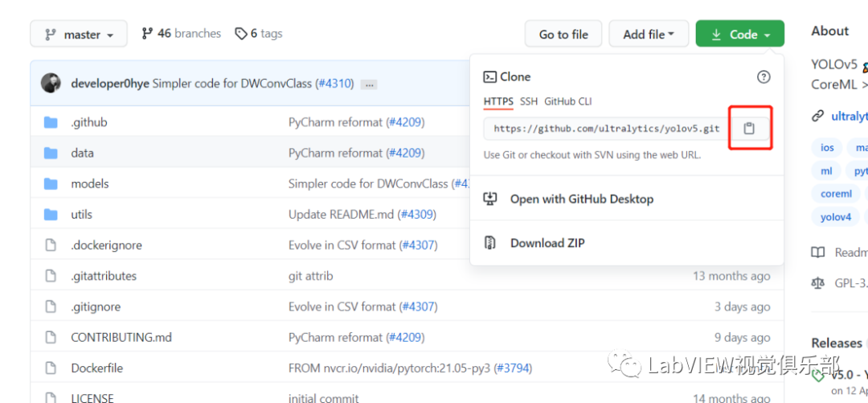Select the HTTPS clone tab

click(x=498, y=101)
